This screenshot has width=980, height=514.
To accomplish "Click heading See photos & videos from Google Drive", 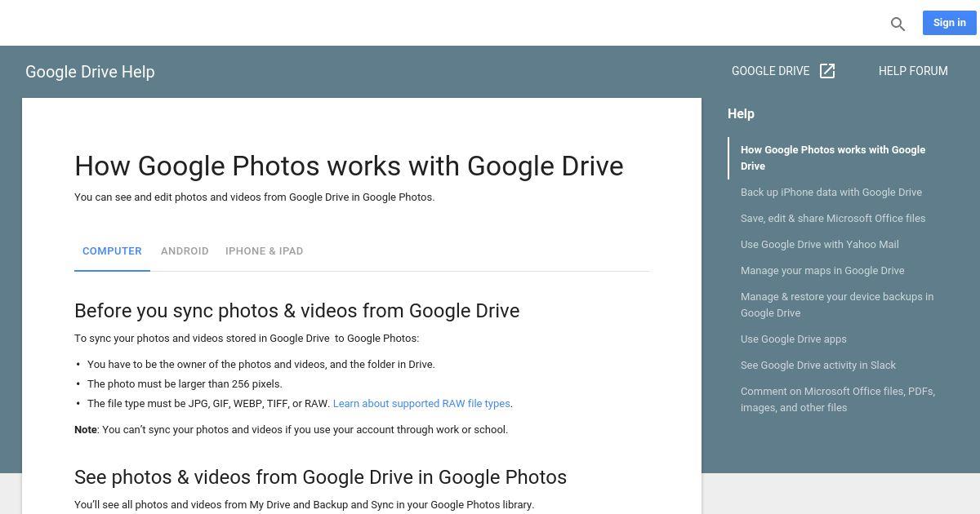I will click(320, 477).
